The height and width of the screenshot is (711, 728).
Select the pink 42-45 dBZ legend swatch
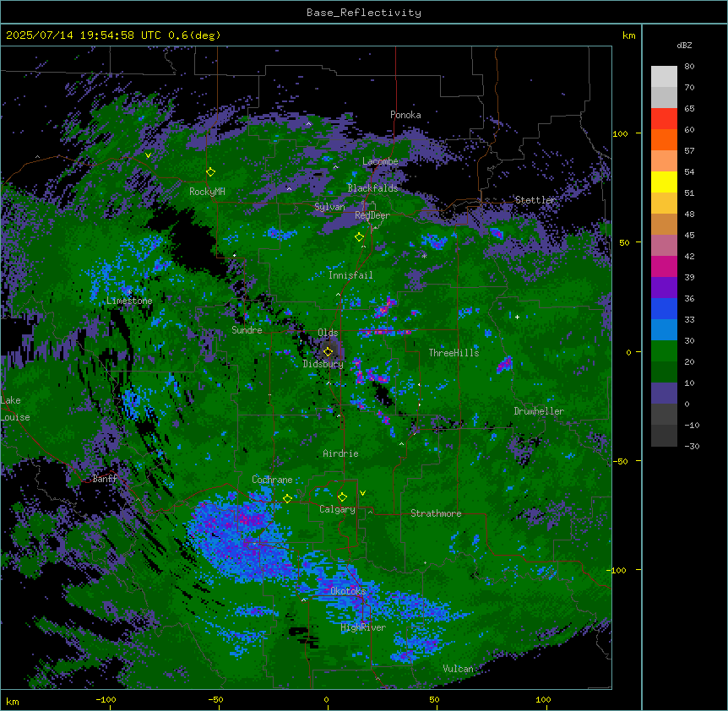664,246
